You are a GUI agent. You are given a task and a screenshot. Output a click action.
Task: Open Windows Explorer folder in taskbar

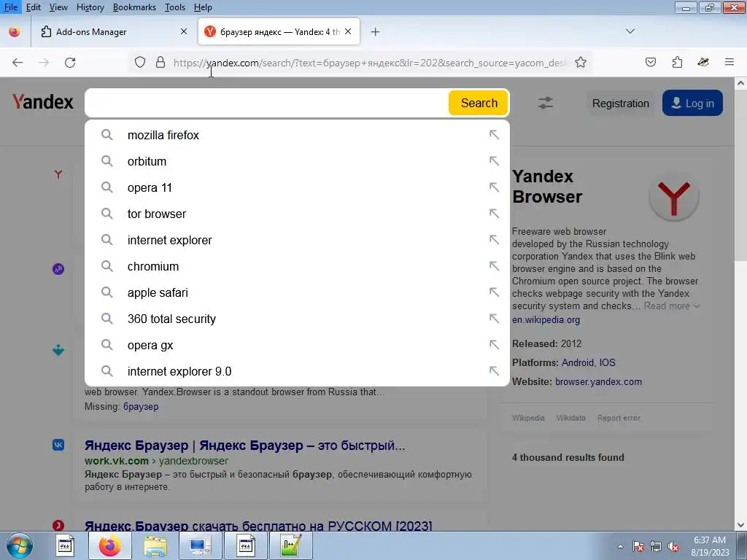click(x=155, y=545)
